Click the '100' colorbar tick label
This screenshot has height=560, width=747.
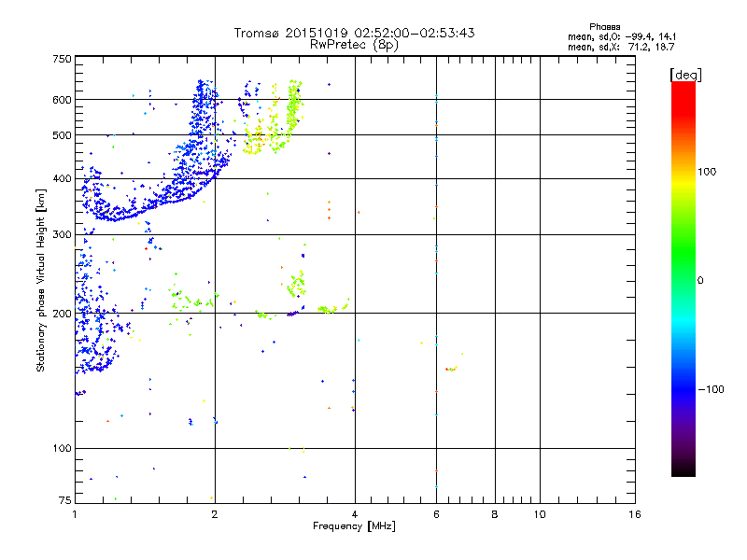click(x=707, y=172)
